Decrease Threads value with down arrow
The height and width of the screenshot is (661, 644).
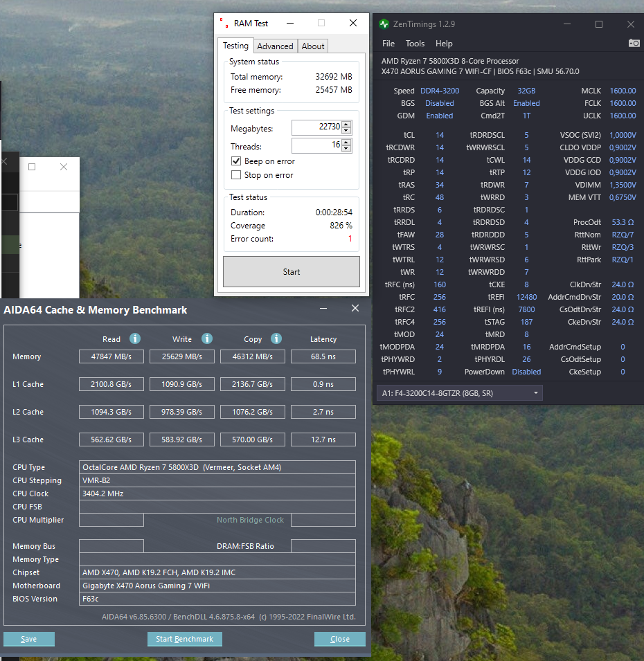(346, 149)
